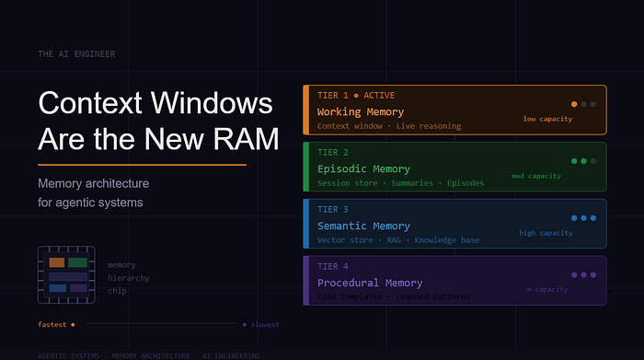Click the green block in the chip icon

click(x=77, y=262)
